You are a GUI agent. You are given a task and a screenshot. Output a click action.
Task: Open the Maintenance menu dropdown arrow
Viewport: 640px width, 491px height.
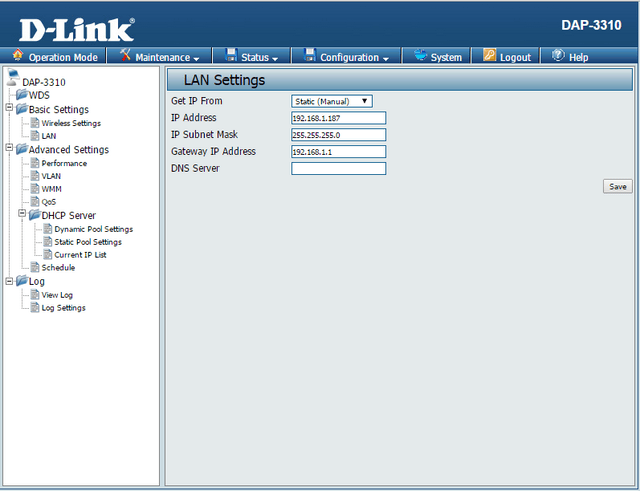click(196, 59)
